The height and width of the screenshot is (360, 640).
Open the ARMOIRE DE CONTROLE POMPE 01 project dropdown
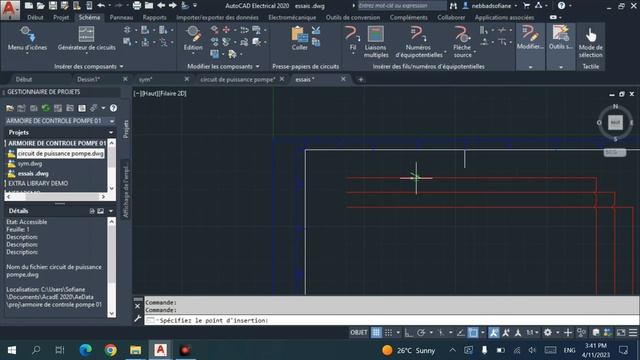click(111, 121)
